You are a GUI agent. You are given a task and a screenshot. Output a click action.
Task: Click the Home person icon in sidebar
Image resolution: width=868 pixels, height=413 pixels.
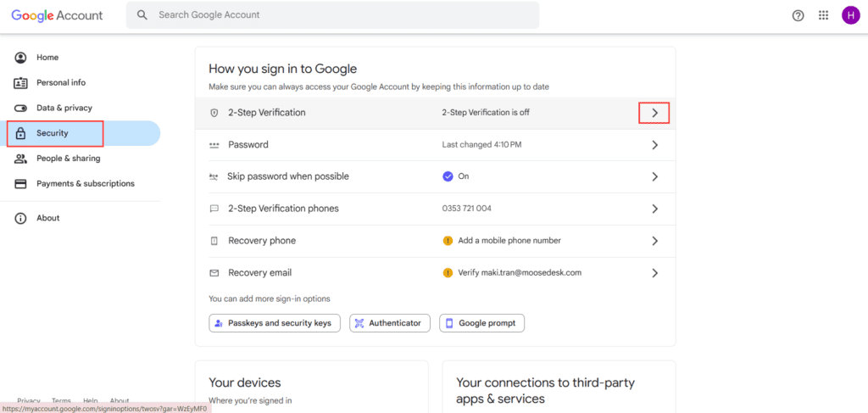point(20,58)
